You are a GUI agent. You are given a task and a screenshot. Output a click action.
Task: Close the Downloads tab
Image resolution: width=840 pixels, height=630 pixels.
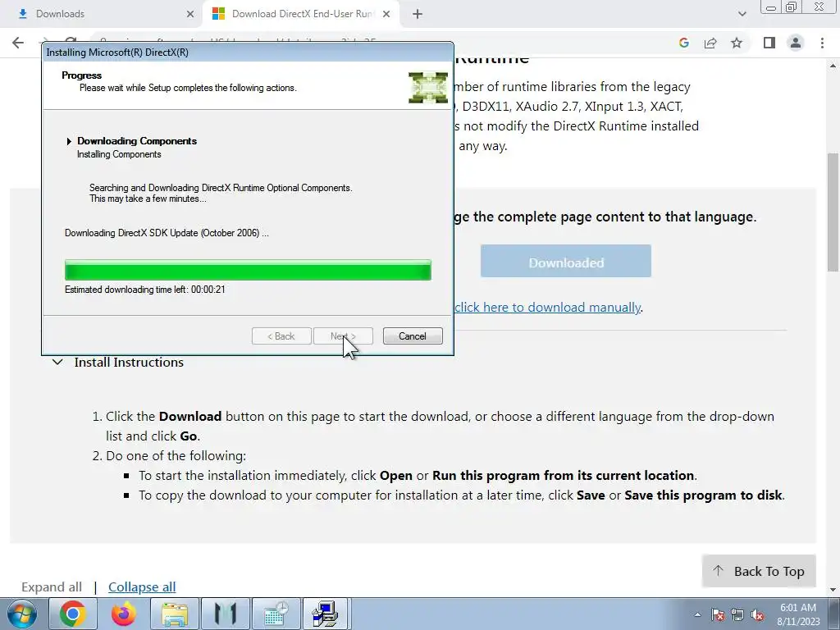[x=190, y=14]
